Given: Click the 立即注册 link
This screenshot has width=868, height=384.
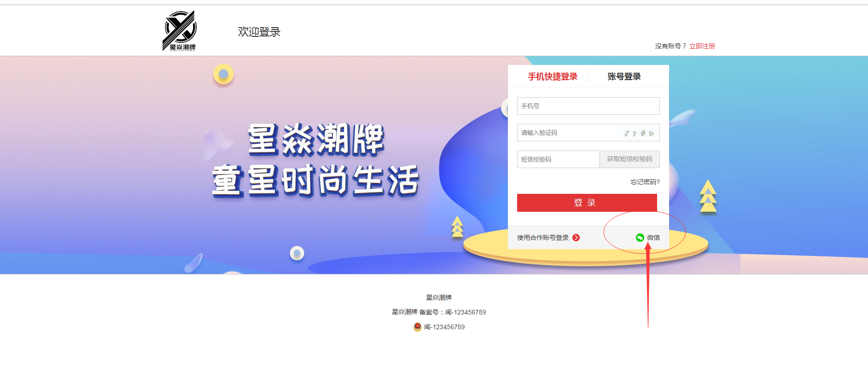Looking at the screenshot, I should click(702, 46).
